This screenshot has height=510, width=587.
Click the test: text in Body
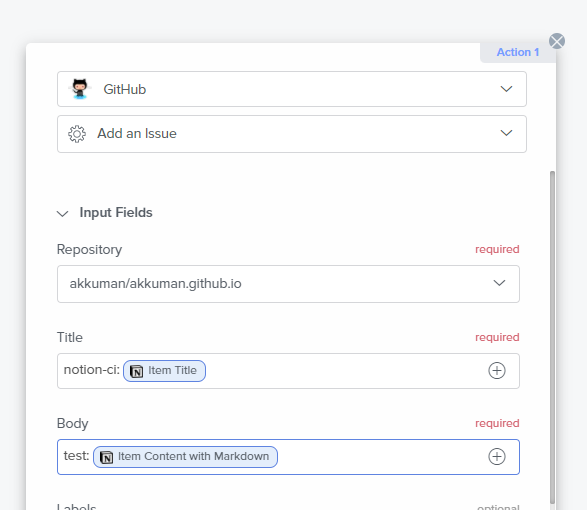(x=76, y=456)
